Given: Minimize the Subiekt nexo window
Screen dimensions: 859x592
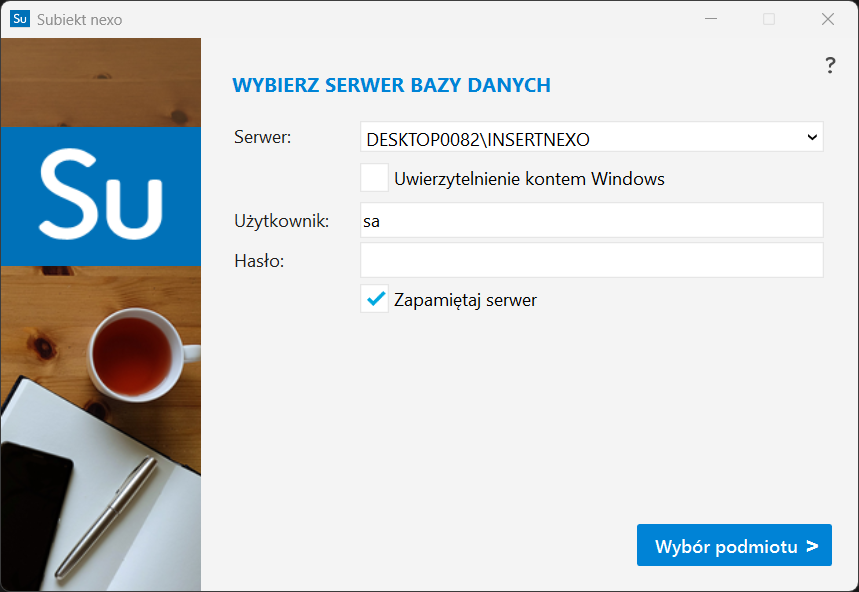Looking at the screenshot, I should [x=711, y=19].
